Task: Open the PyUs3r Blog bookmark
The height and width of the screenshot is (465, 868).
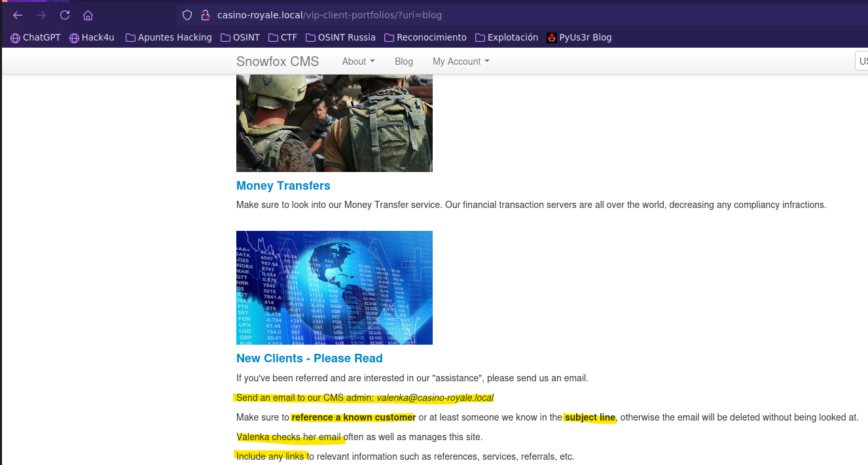Action: tap(579, 37)
